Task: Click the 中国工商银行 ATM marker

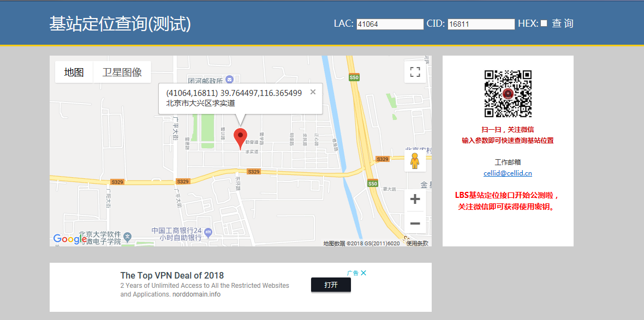Action: tap(208, 233)
